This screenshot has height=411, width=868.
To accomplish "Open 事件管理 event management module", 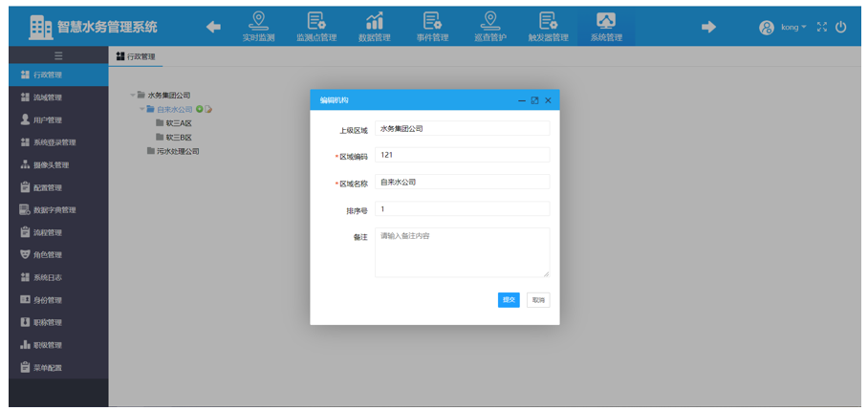I will coord(432,27).
